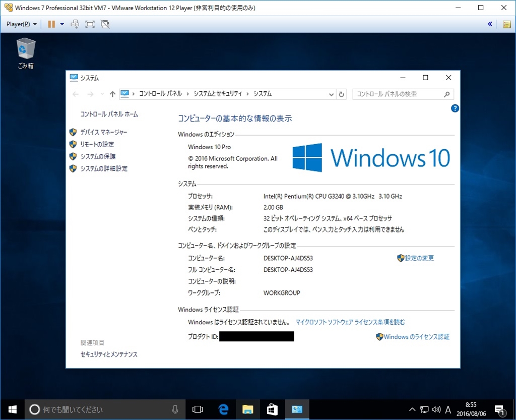The width and height of the screenshot is (516, 420).
Task: Click the Cortana search box 何でも聞いてください
Action: (x=105, y=409)
